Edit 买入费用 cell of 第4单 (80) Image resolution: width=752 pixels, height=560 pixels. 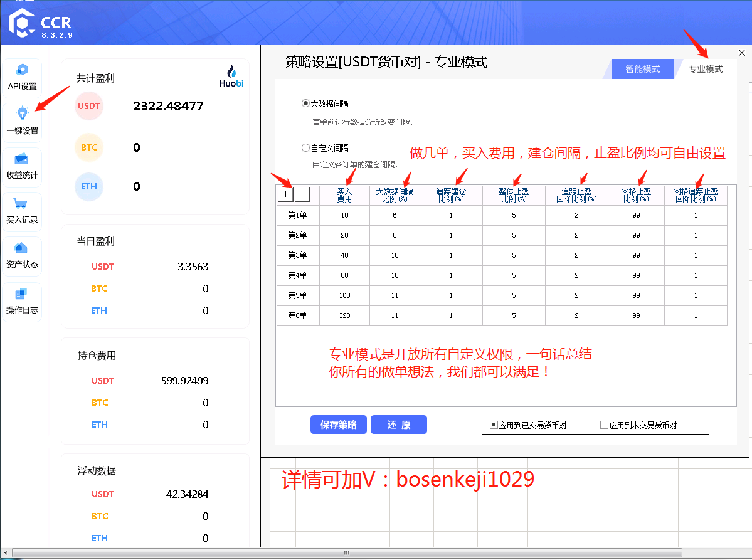[344, 276]
